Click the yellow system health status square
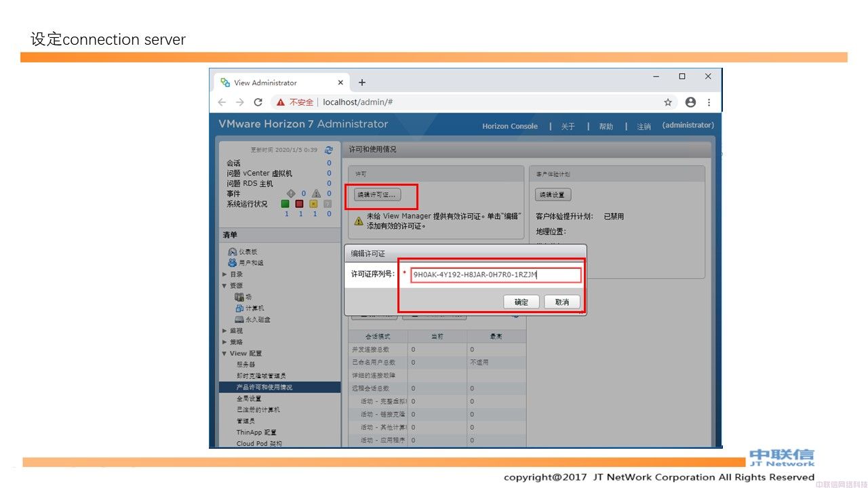The width and height of the screenshot is (868, 488). click(313, 203)
